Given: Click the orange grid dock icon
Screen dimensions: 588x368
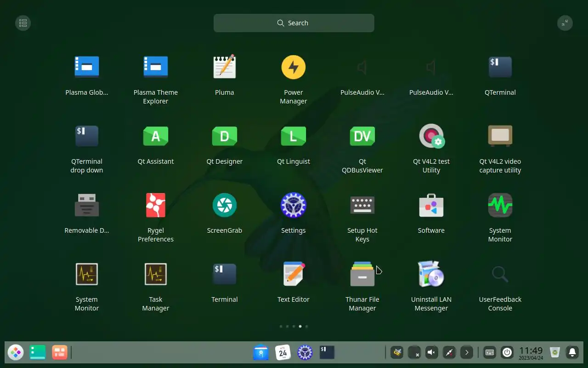Looking at the screenshot, I should click(x=60, y=353).
